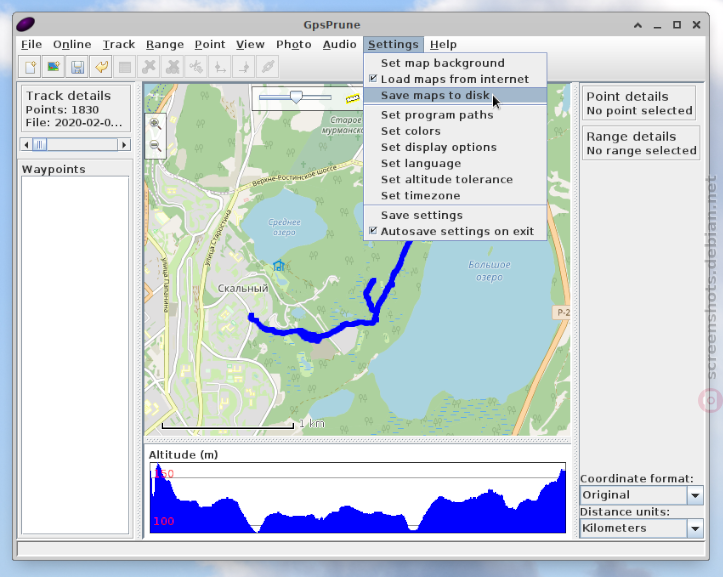Click the track scrollbar right arrow
This screenshot has height=577, width=723.
[x=124, y=145]
